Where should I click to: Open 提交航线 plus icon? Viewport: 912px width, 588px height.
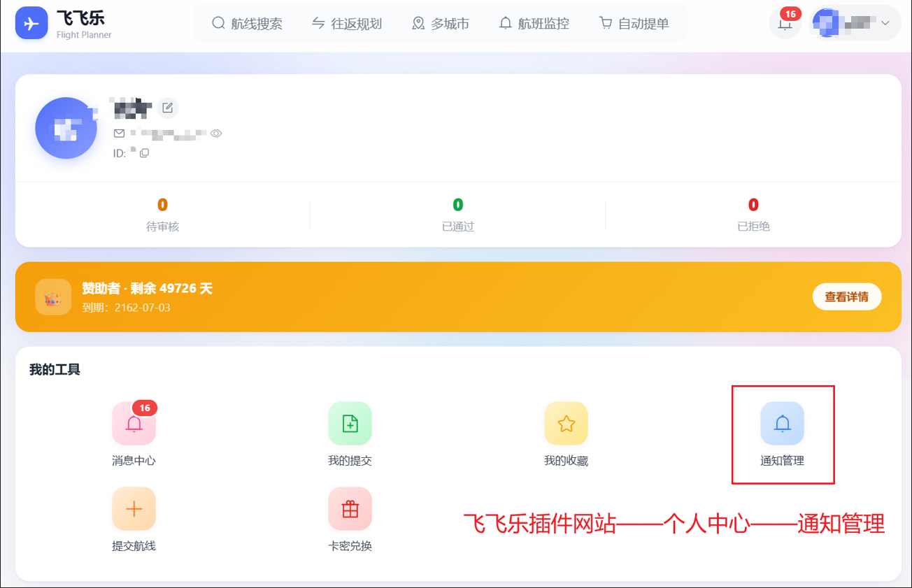[134, 509]
